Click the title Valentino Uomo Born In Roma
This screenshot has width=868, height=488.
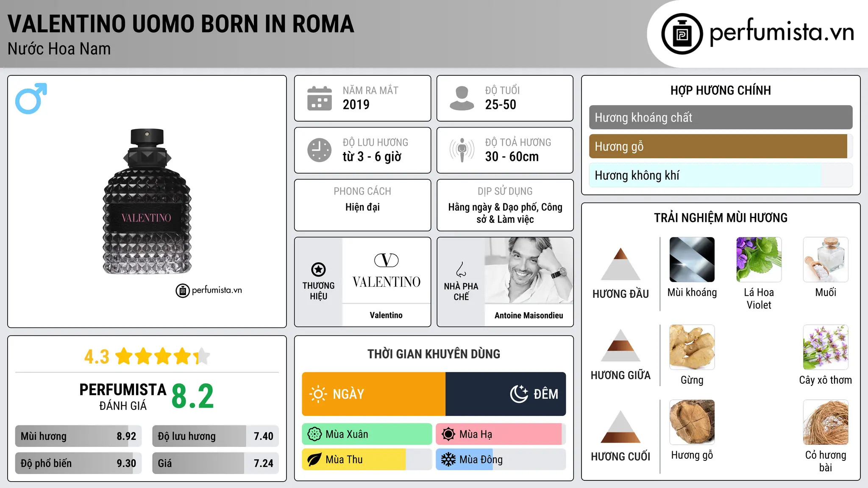tap(181, 24)
